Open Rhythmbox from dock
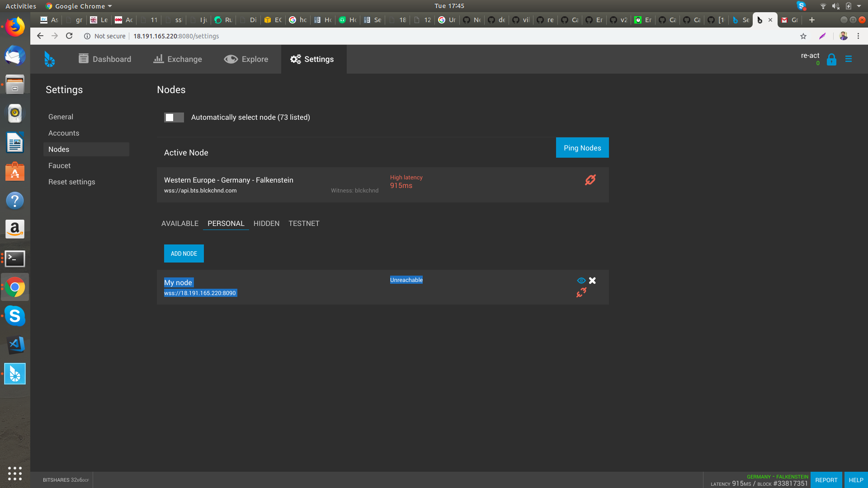This screenshot has width=868, height=488. pyautogui.click(x=15, y=114)
